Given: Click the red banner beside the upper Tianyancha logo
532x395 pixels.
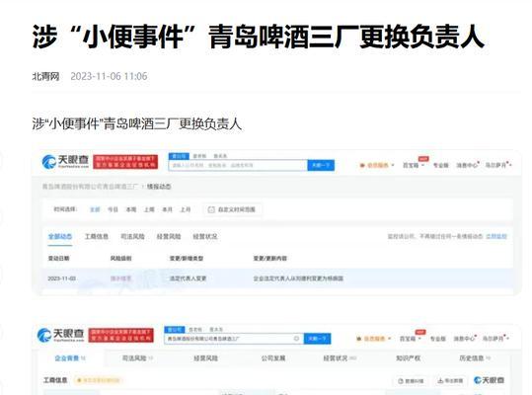Looking at the screenshot, I should [125, 162].
